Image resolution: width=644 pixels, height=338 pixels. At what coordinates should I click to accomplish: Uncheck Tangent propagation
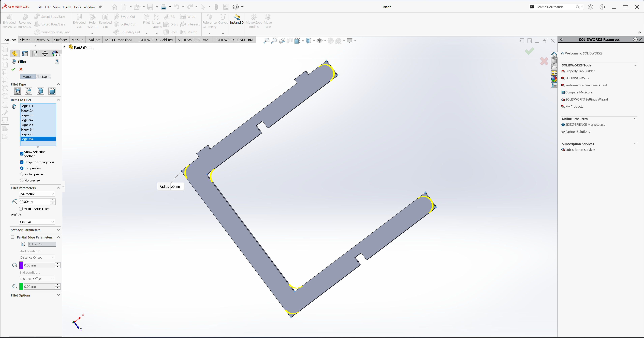tap(22, 162)
